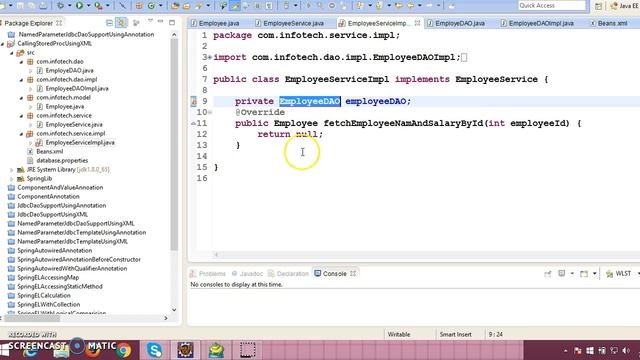This screenshot has height=360, width=640.
Task: Click the Open Console icon
Action: (x=584, y=274)
